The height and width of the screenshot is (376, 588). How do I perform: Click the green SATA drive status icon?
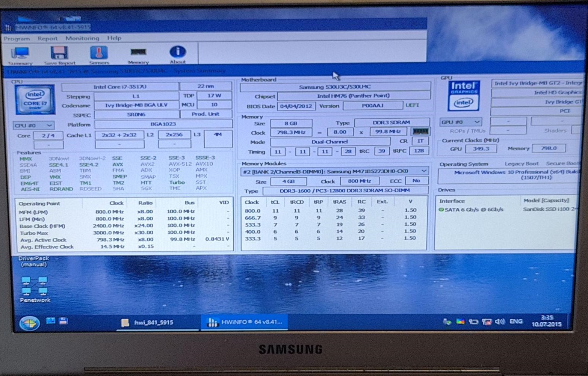click(x=441, y=210)
